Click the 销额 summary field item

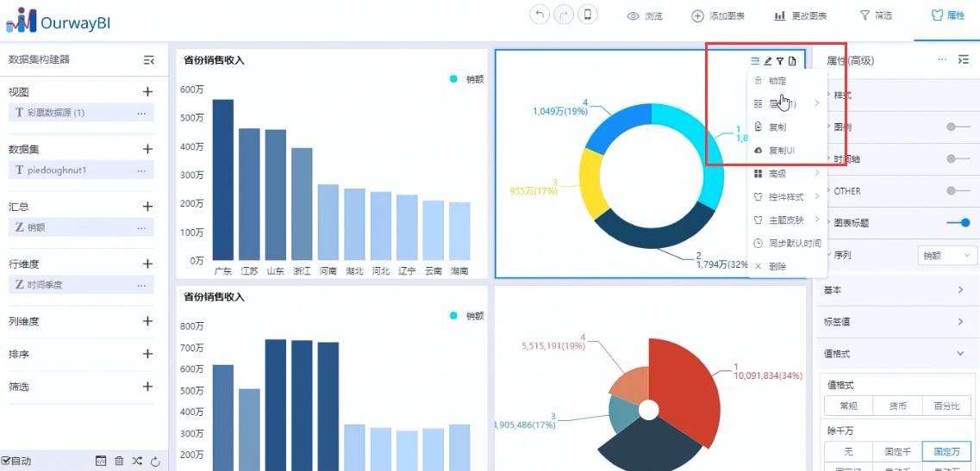point(81,227)
